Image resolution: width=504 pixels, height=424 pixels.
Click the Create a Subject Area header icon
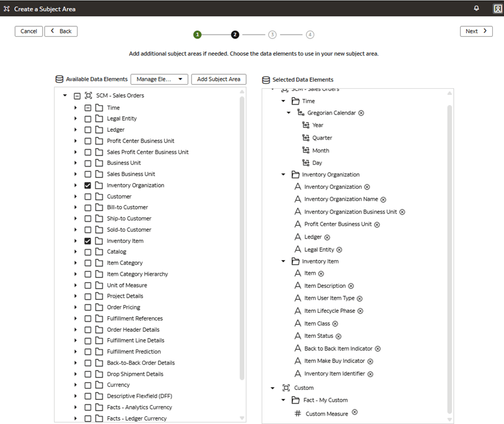6,8
